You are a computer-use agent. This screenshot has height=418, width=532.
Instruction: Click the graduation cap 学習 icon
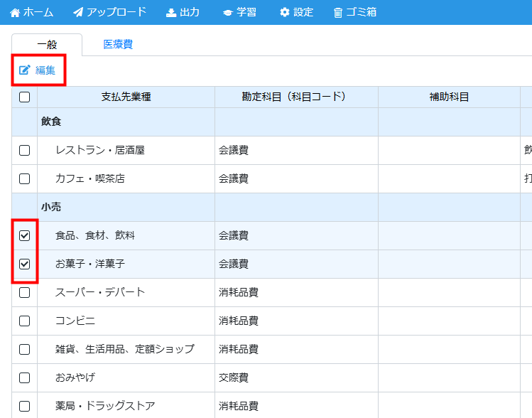227,13
